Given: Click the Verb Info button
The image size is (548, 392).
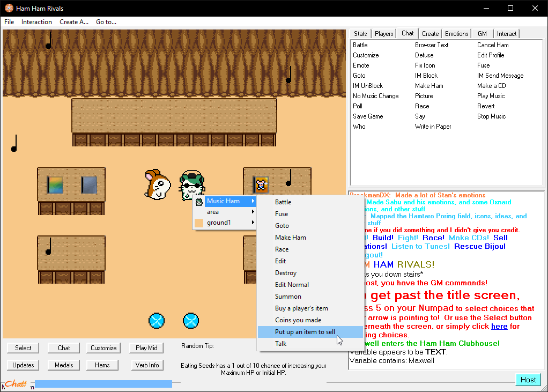Looking at the screenshot, I should coord(147,365).
